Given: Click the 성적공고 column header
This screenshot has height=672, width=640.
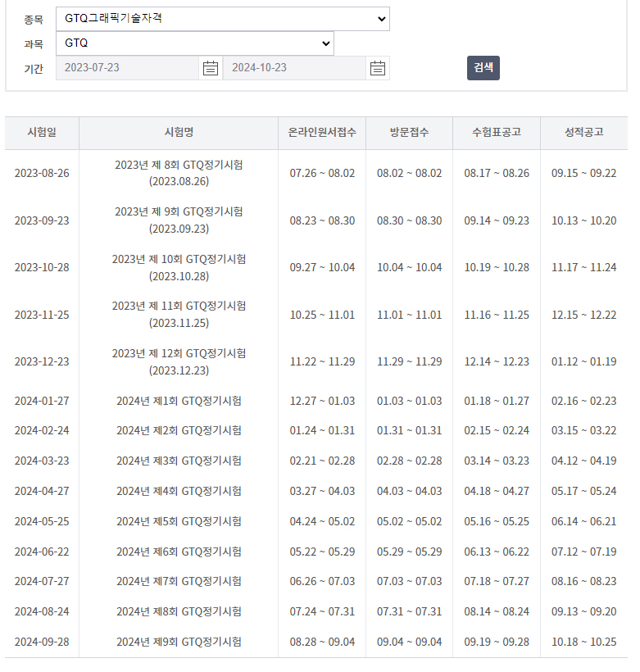Looking at the screenshot, I should [x=583, y=132].
